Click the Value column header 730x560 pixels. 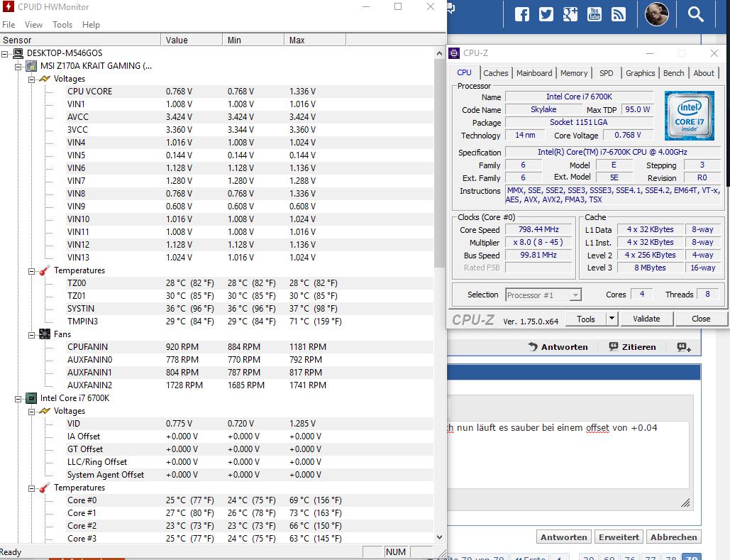click(x=192, y=40)
